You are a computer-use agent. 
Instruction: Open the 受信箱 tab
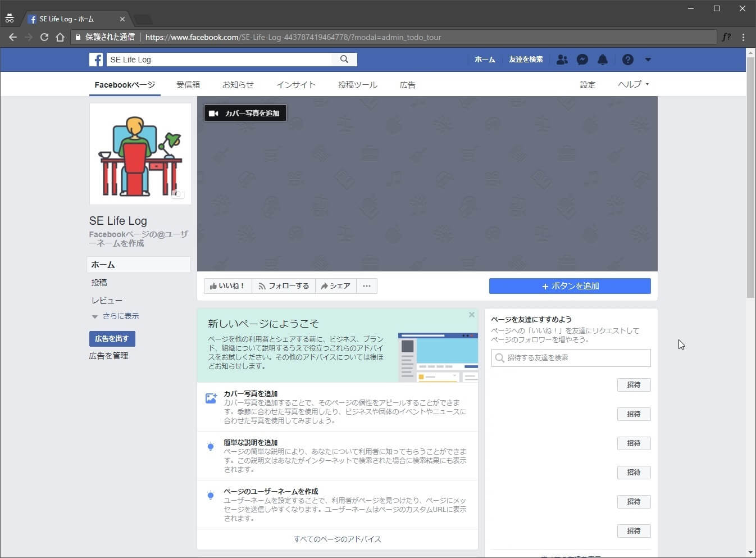(188, 85)
